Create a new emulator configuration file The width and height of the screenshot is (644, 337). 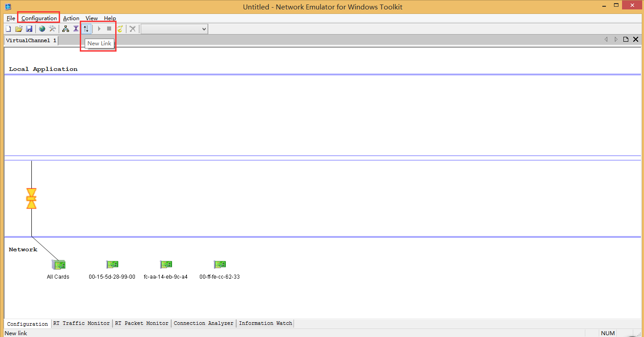click(x=8, y=28)
